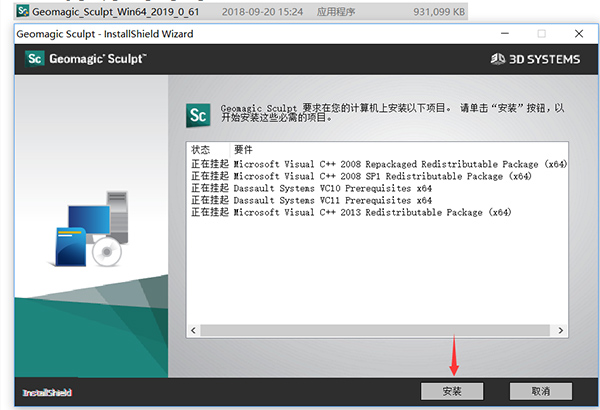600x410 pixels.
Task: Select Visual C++ 2008 SP1 Redistributable row
Action: (361, 176)
